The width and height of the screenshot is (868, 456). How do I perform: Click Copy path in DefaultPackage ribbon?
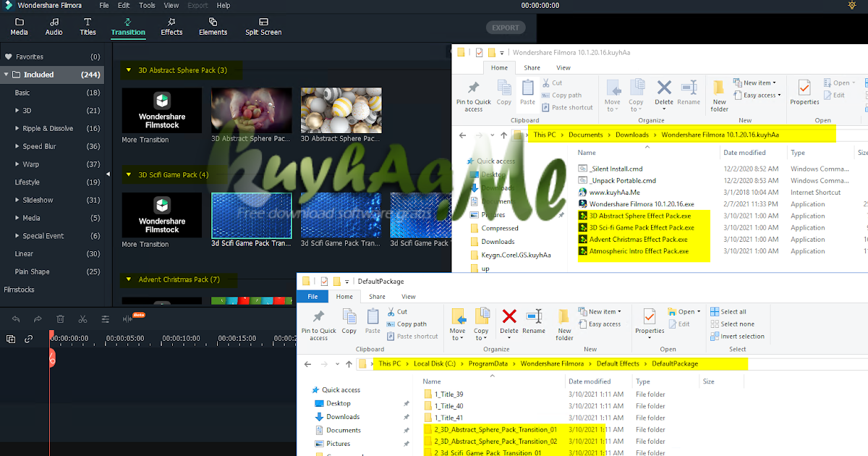407,324
